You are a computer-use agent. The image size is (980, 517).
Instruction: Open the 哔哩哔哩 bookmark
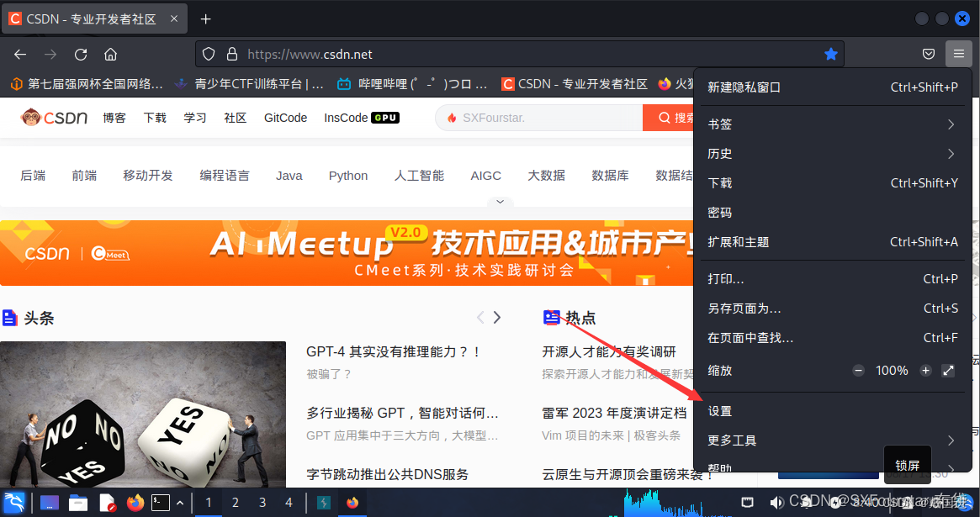[x=412, y=84]
